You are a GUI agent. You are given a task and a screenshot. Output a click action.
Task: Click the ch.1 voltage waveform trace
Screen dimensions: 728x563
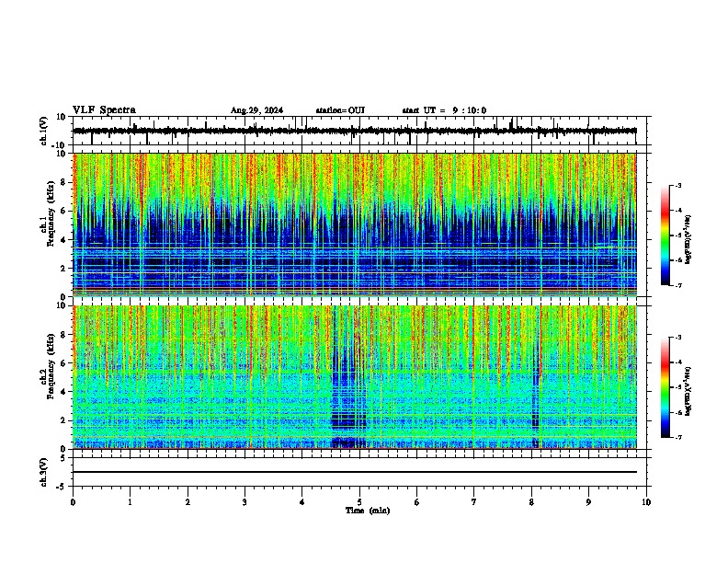pyautogui.click(x=354, y=131)
